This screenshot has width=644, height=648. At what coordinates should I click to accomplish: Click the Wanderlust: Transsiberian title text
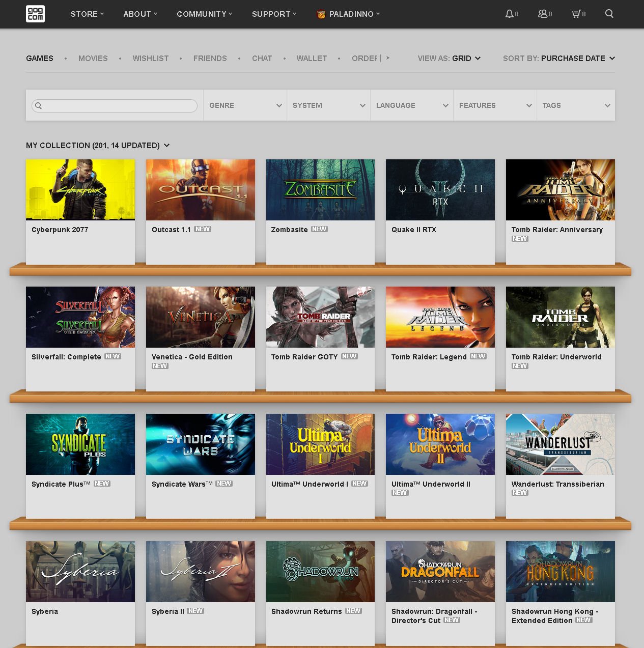(558, 484)
